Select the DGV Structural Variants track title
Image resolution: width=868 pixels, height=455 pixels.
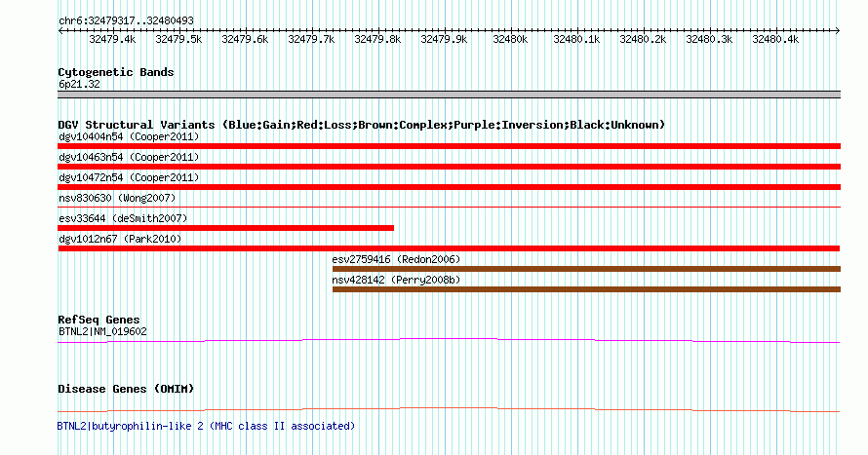362,125
